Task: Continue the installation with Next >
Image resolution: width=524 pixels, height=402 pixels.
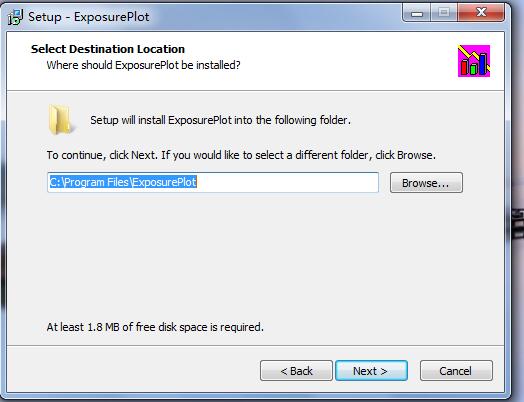Action: (x=371, y=371)
